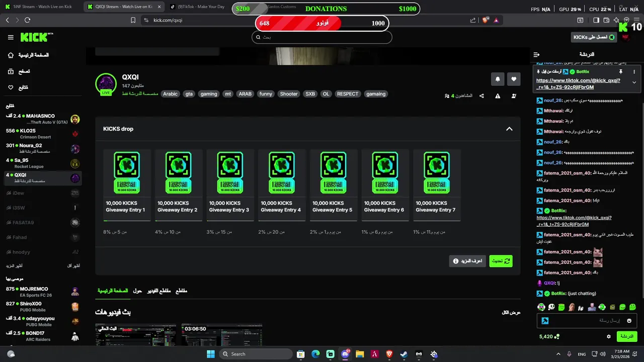The height and width of the screenshot is (362, 644).
Task: Open the home 'الصفحة الرئيسية' sidebar item
Action: [x=28, y=55]
